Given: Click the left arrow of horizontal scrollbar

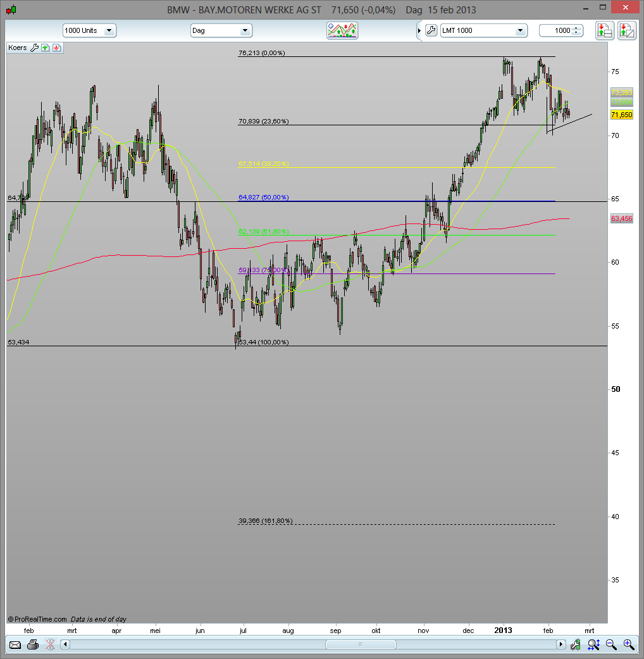Looking at the screenshot, I should (65, 644).
